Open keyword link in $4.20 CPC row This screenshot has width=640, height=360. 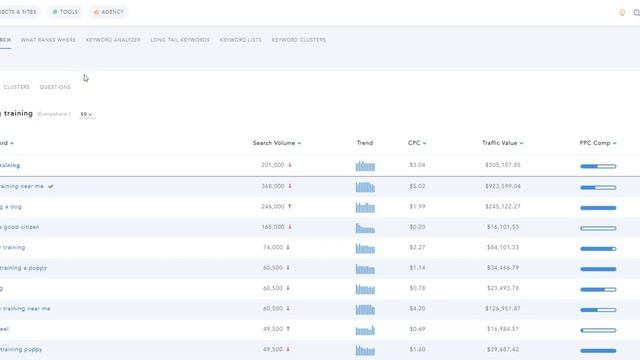(x=25, y=309)
